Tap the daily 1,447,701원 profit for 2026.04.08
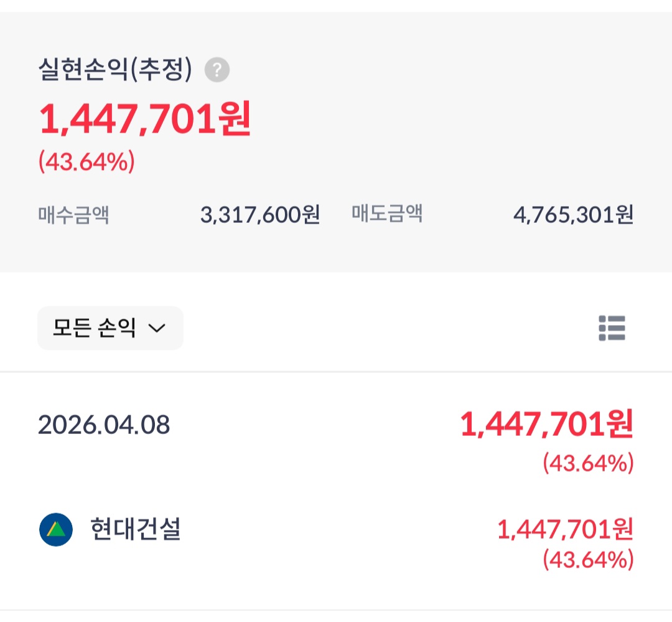Image resolution: width=672 pixels, height=622 pixels. 546,425
